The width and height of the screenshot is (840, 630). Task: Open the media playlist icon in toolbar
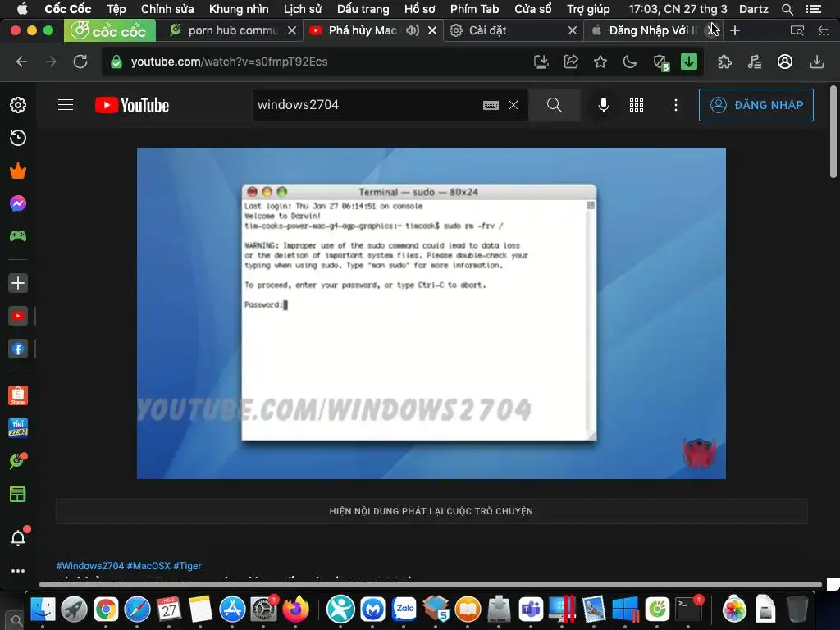pos(755,62)
